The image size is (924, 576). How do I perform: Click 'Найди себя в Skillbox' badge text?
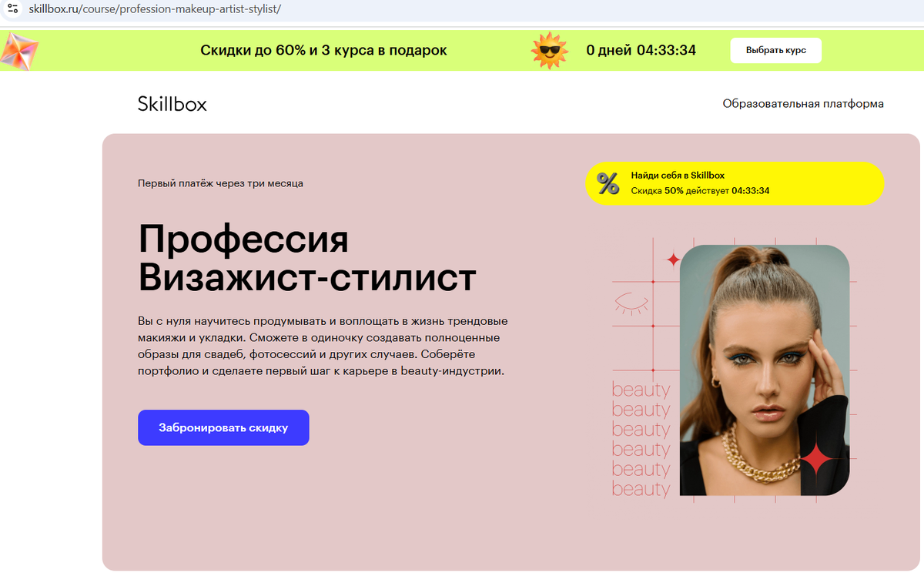click(x=678, y=176)
